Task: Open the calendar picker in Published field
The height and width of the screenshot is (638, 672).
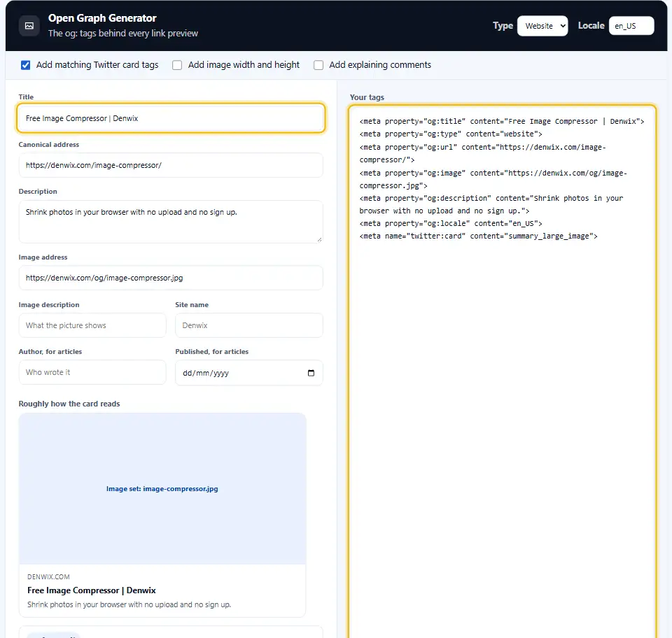Action: tap(311, 373)
